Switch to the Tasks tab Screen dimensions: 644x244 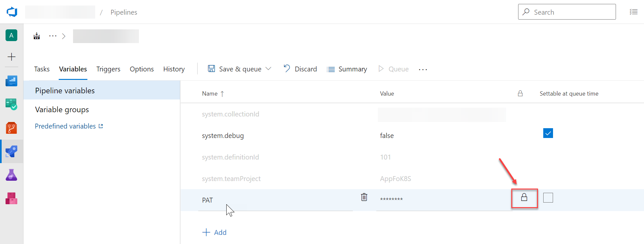click(42, 69)
